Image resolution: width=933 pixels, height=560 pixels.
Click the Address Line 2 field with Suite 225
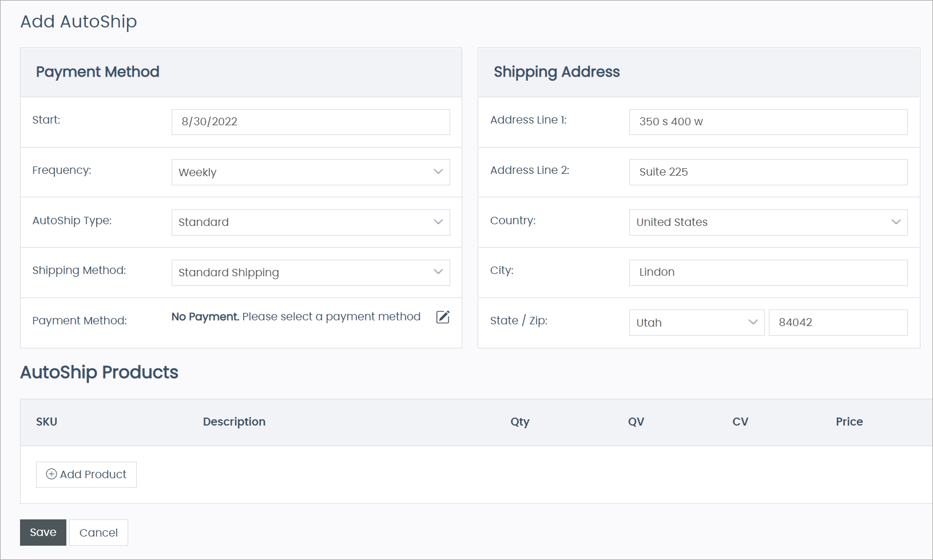pyautogui.click(x=768, y=172)
